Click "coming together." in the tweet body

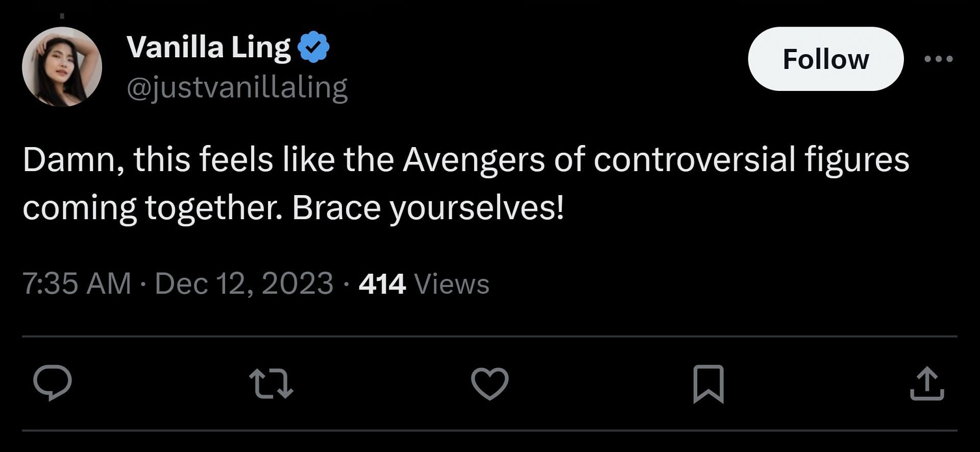tap(153, 209)
